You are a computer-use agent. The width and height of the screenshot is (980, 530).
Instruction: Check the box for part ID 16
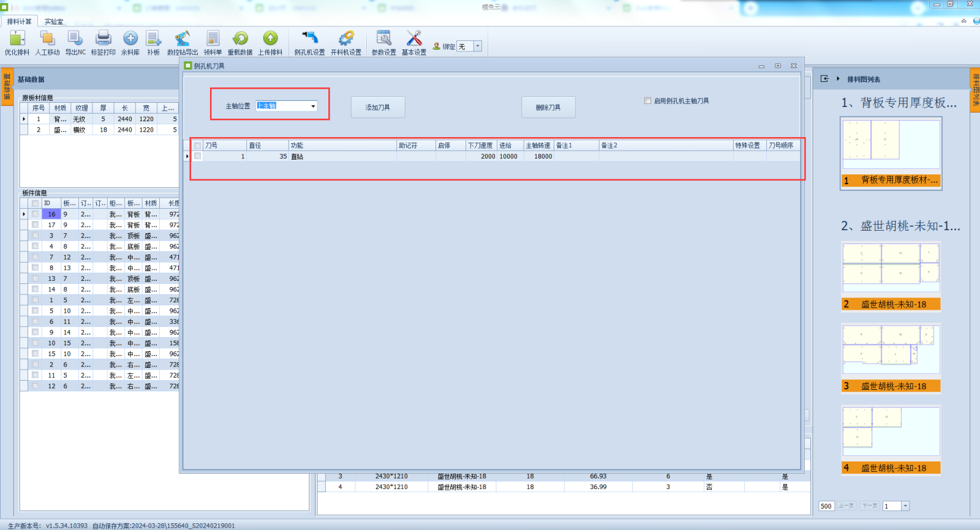(x=35, y=214)
